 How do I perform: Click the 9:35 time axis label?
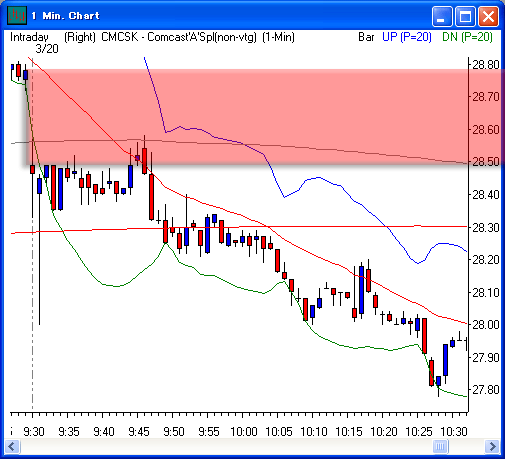(x=69, y=432)
